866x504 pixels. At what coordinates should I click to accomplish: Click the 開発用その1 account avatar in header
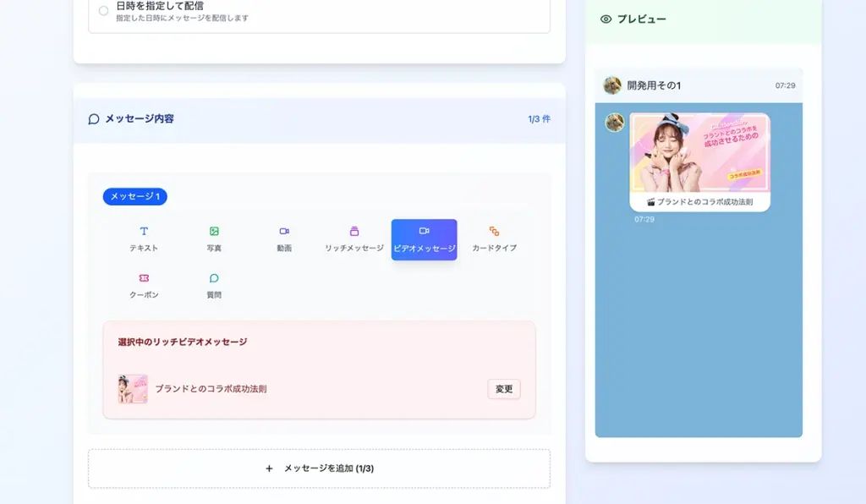pyautogui.click(x=612, y=85)
